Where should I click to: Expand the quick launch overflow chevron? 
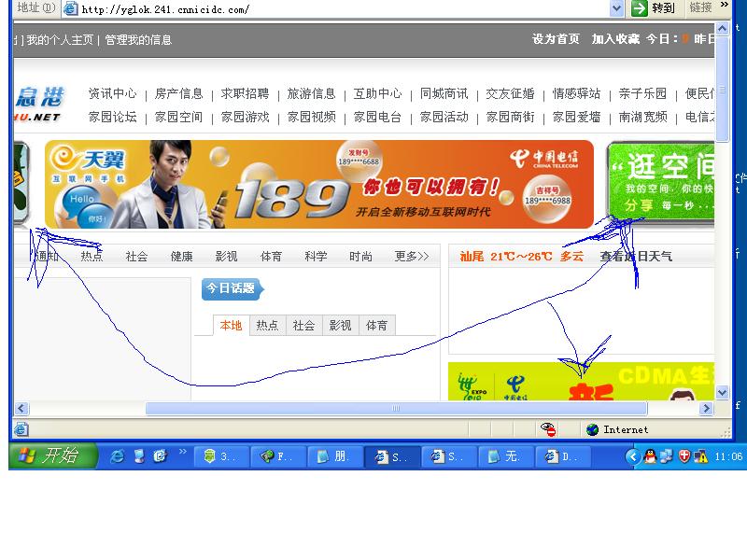[x=182, y=451]
